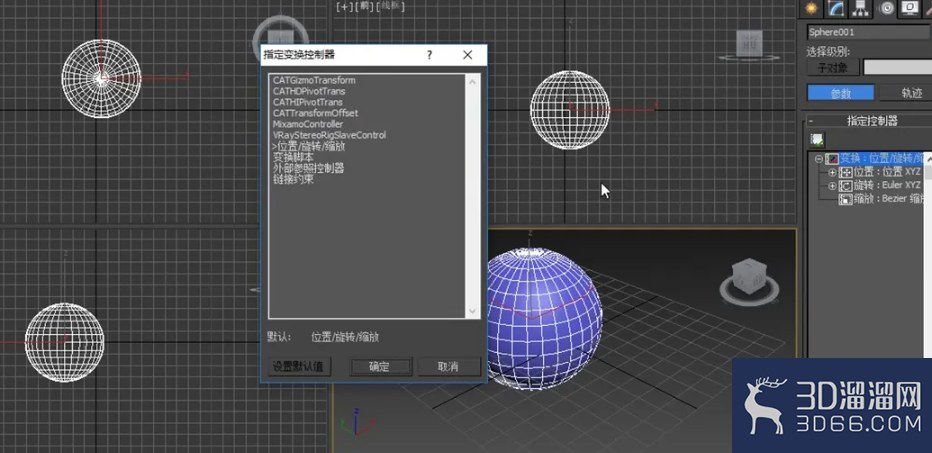Select 链接约束 in the list
Viewport: 932px width, 453px height.
point(293,180)
